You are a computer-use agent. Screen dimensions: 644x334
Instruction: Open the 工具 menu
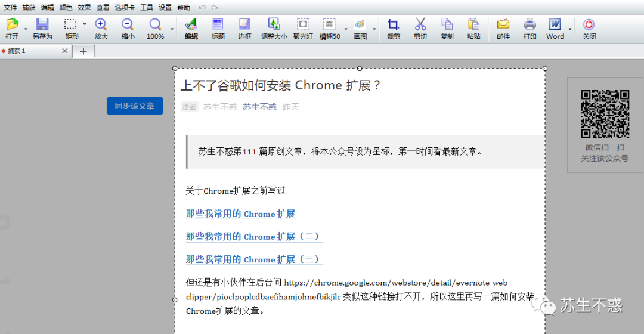[x=146, y=7]
